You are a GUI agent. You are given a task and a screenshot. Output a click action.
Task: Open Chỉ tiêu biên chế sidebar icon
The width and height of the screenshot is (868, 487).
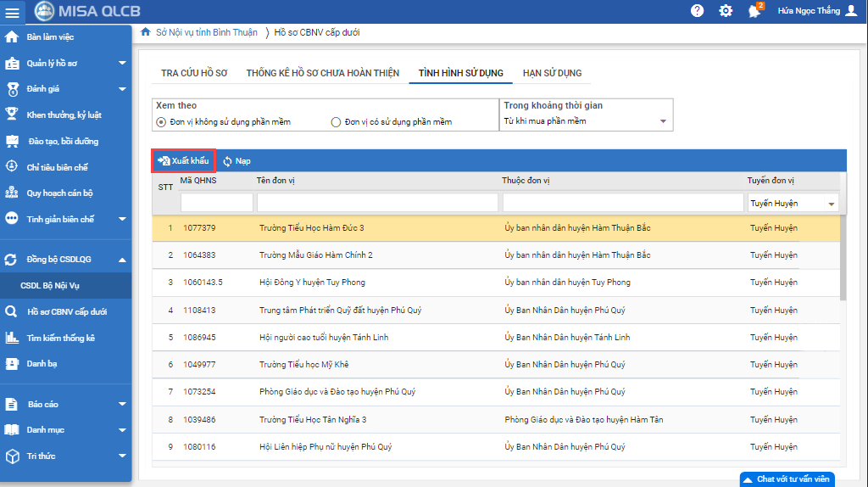[12, 167]
